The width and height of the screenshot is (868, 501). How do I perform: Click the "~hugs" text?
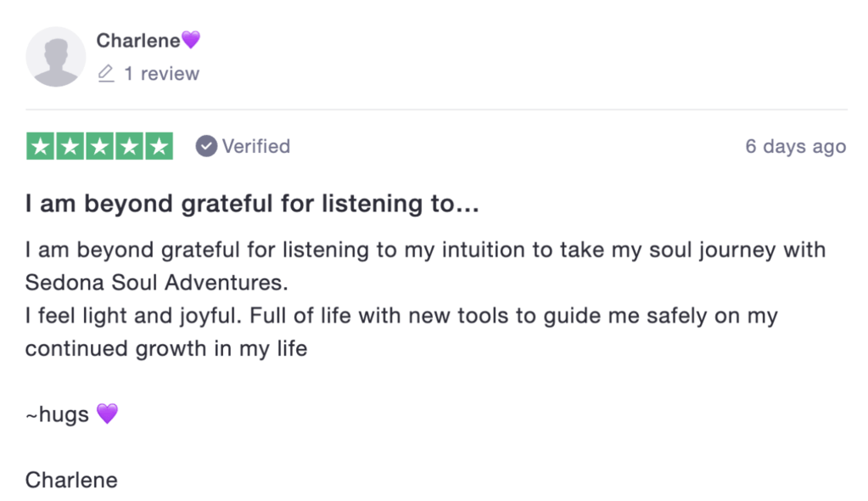click(x=58, y=415)
